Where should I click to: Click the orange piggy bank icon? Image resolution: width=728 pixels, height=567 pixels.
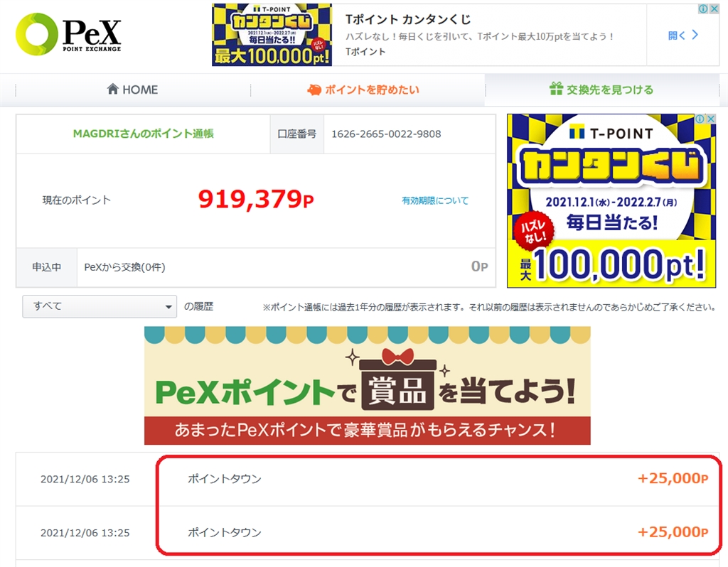(314, 90)
